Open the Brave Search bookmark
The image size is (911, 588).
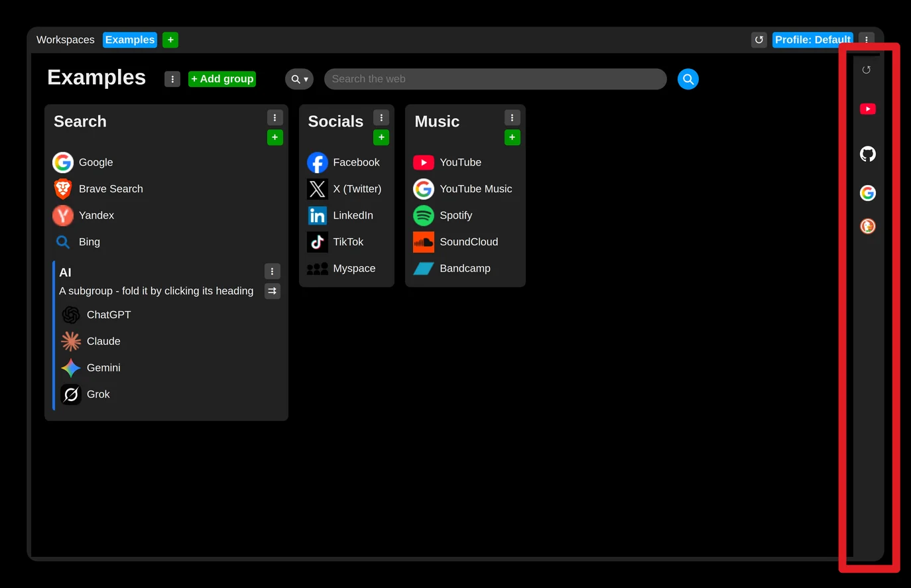coord(98,189)
